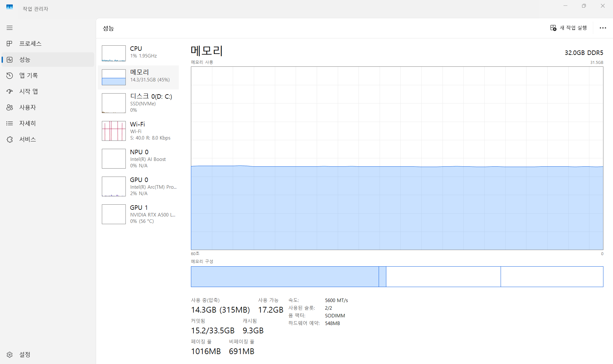Click the 새 작업 실행 icon
Screen dimensions: 613x364
(553, 28)
